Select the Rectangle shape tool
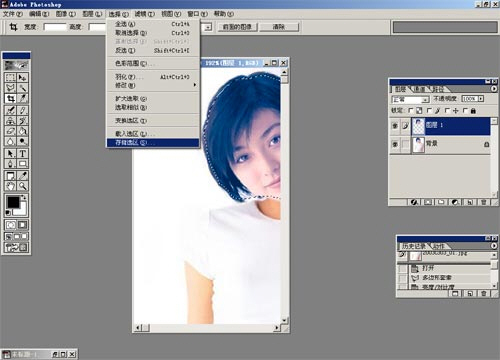The width and height of the screenshot is (500, 360). [x=22, y=164]
